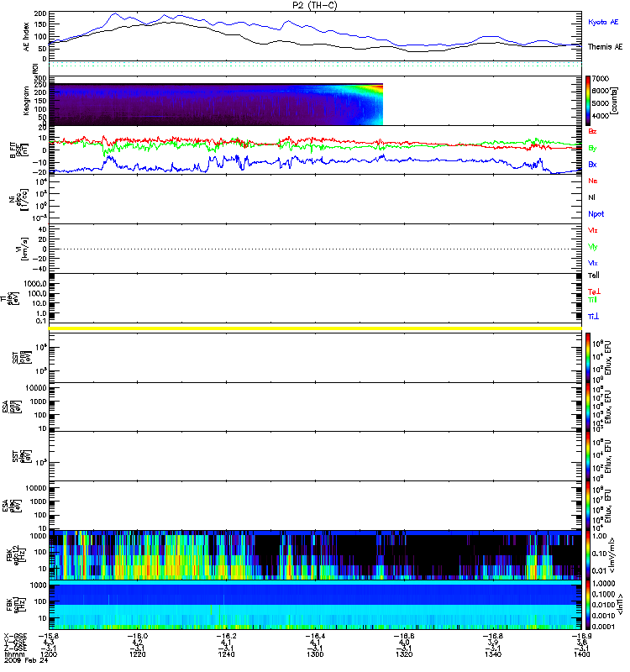Click the 1240 time tick label
The height and width of the screenshot is (672, 630).
click(226, 654)
